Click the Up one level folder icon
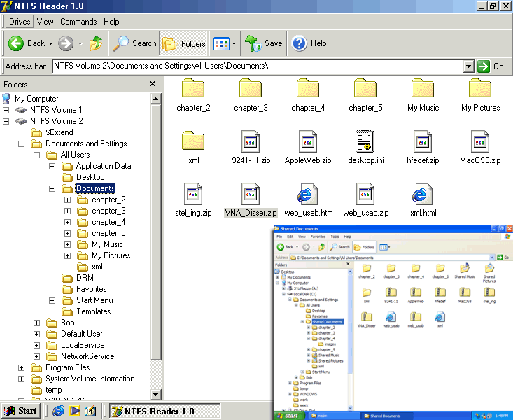 click(95, 43)
